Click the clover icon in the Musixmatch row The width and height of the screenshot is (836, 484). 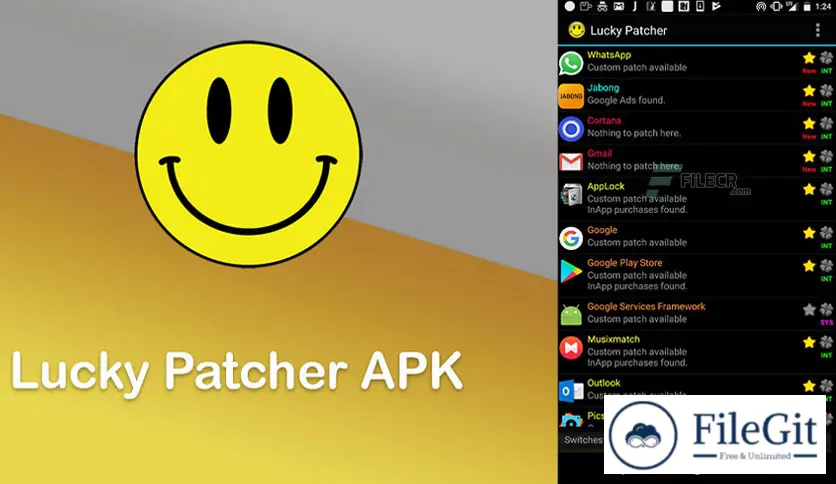pos(826,342)
